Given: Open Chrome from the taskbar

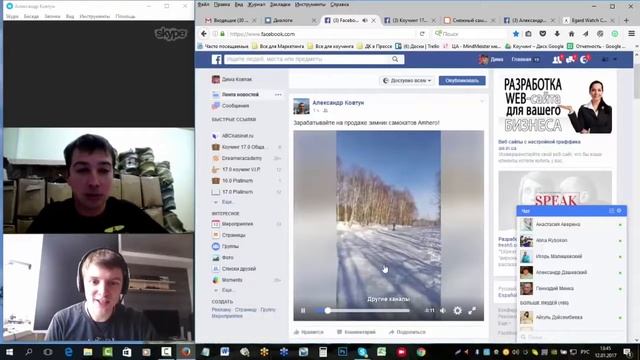Looking at the screenshot, I should (x=421, y=352).
